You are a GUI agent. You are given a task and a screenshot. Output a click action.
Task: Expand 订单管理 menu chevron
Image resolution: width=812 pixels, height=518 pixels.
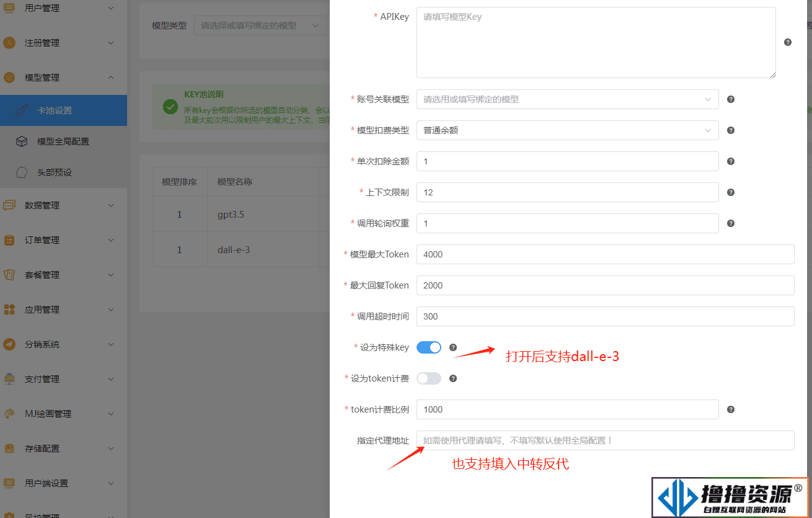[111, 240]
